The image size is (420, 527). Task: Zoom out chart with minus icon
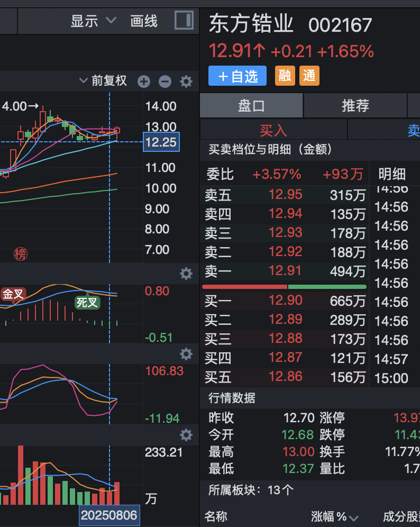(165, 81)
